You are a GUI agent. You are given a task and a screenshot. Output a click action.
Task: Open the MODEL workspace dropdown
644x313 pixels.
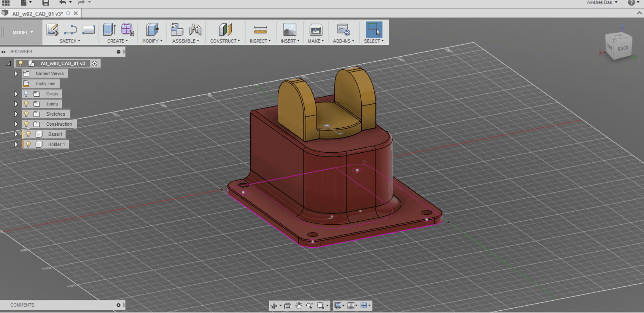[x=23, y=33]
